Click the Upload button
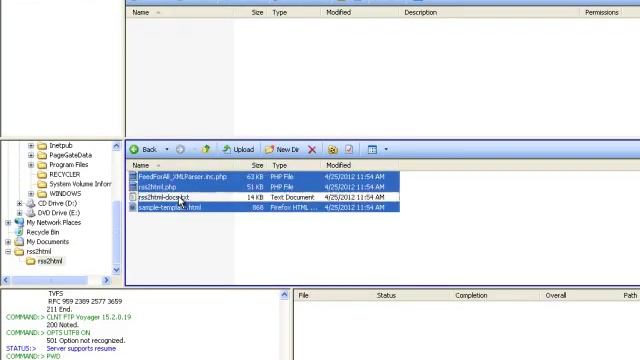The image size is (640, 360). [x=238, y=149]
